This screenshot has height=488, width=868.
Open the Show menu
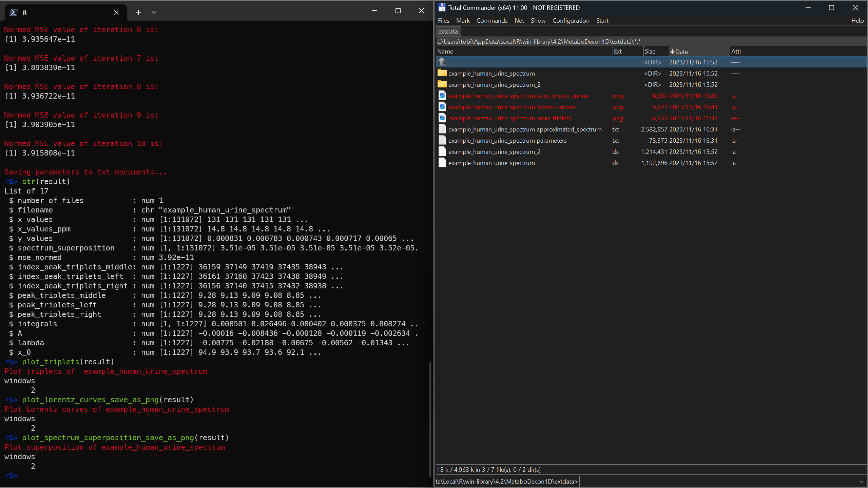click(538, 21)
